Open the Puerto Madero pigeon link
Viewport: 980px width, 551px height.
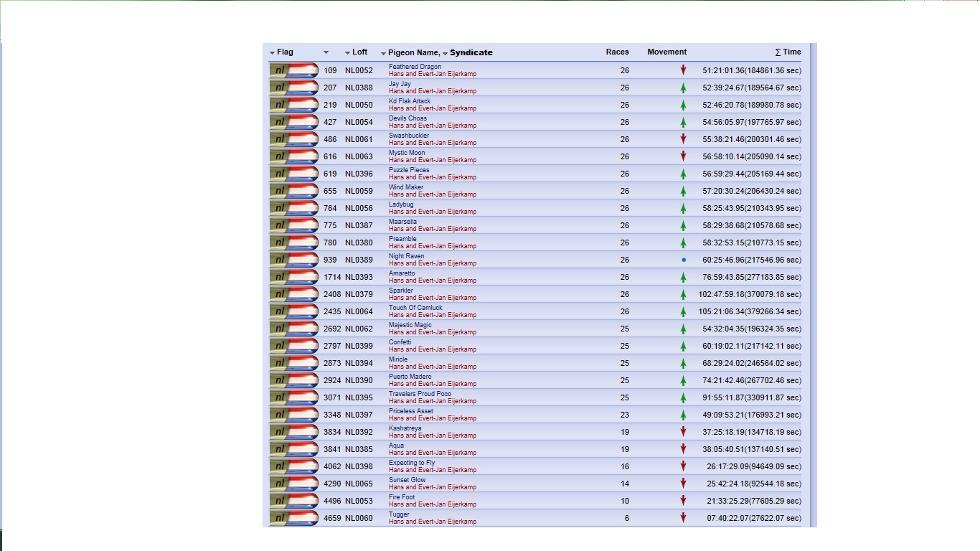pyautogui.click(x=410, y=377)
